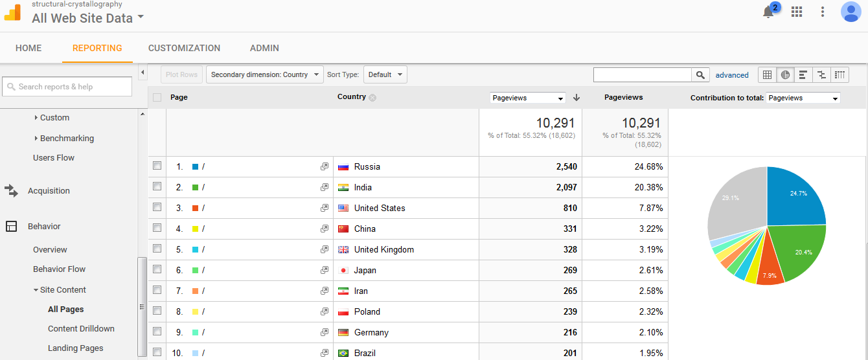Click the advanced filter link
The height and width of the screenshot is (360, 868).
click(732, 75)
